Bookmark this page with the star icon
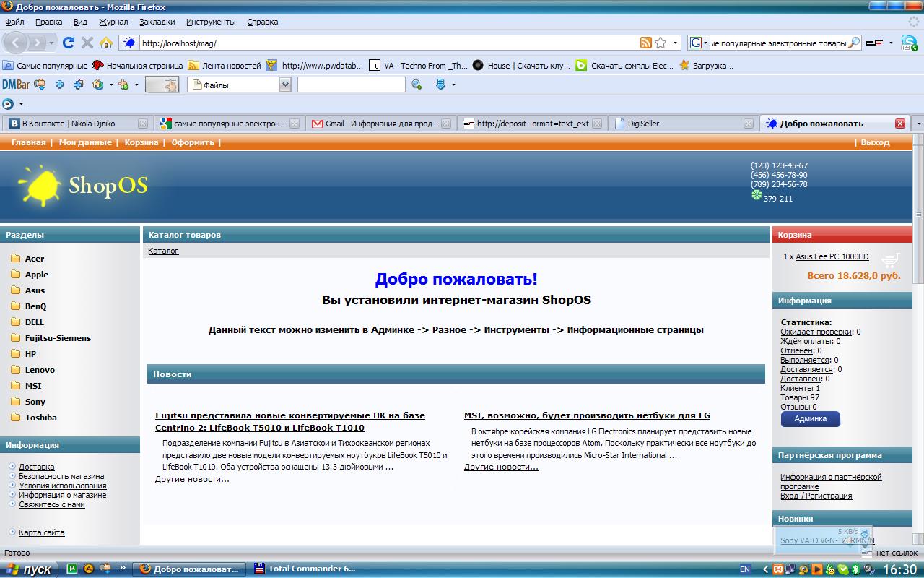Screen dimensions: 924x578 [661, 43]
